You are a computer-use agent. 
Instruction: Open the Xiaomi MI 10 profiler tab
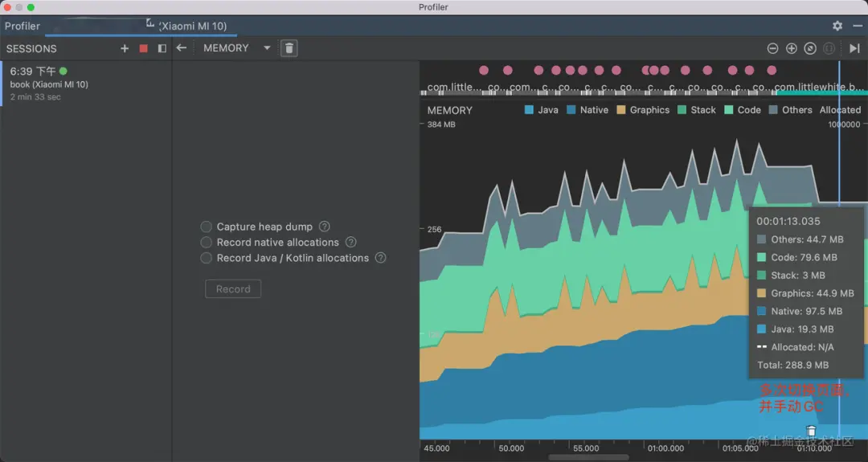click(x=191, y=26)
